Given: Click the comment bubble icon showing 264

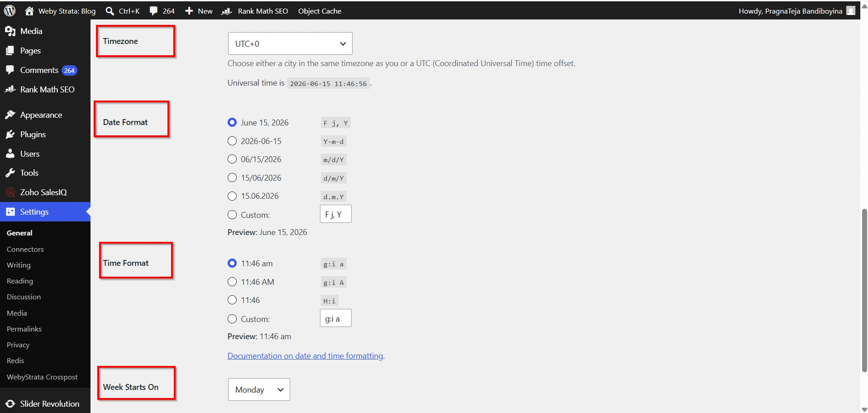Looking at the screenshot, I should point(154,11).
